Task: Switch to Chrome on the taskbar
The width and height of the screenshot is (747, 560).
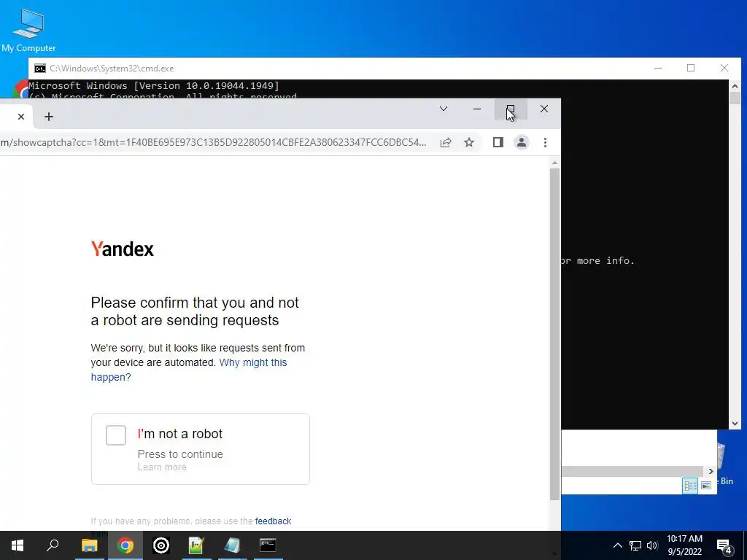Action: (125, 545)
